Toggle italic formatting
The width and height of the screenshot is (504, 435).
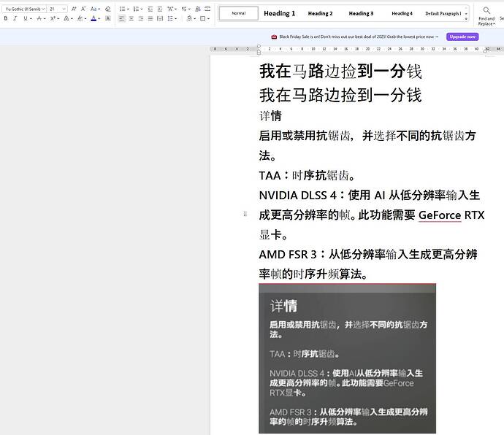click(x=15, y=19)
